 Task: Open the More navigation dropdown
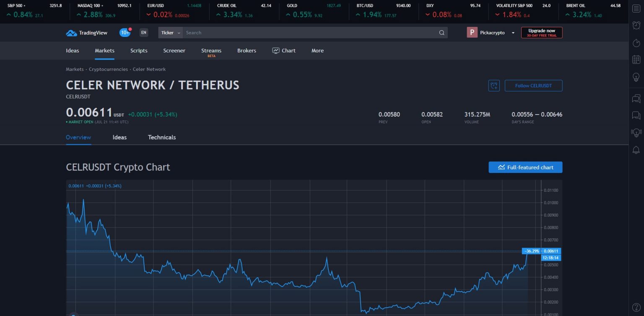pos(317,50)
